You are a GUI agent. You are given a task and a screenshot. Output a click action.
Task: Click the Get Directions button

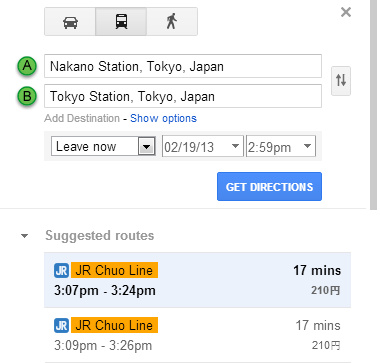[x=269, y=187]
